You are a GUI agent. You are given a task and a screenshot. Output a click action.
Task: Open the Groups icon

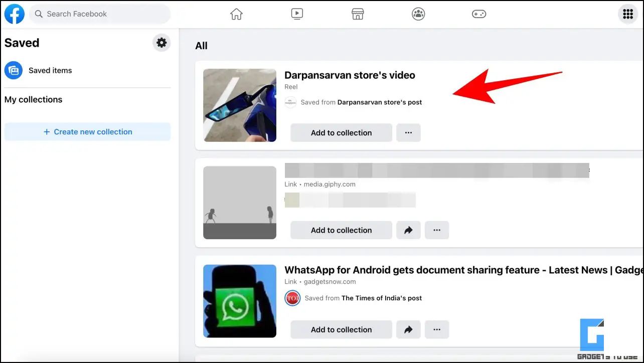(x=418, y=14)
